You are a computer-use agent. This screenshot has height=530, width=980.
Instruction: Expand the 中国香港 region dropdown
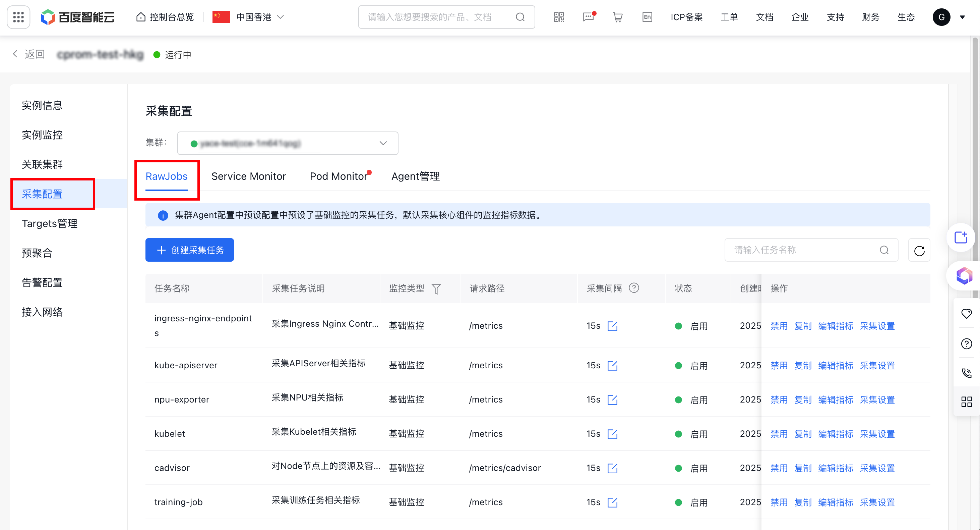pyautogui.click(x=248, y=17)
